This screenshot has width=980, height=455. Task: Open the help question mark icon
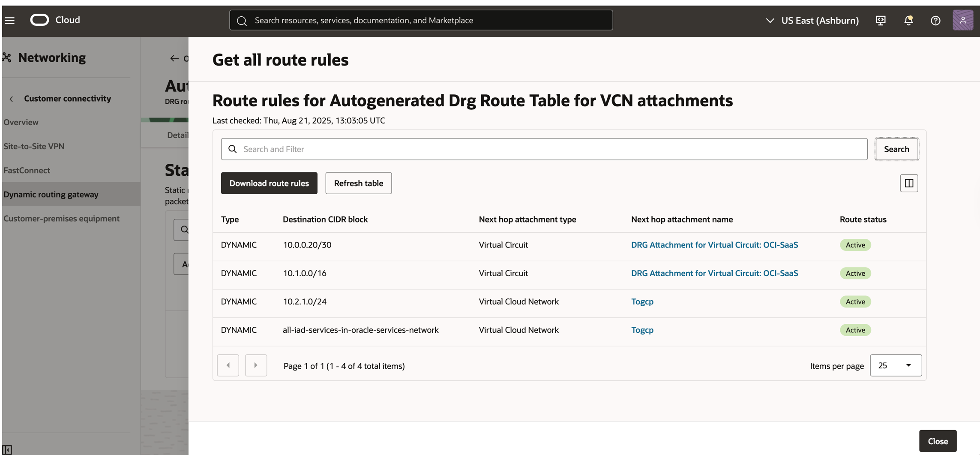[935, 20]
